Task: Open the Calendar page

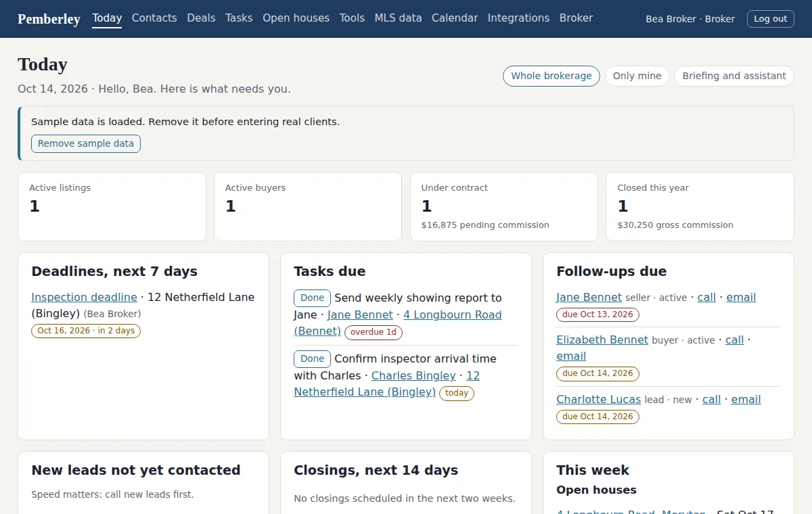Action: (x=455, y=18)
